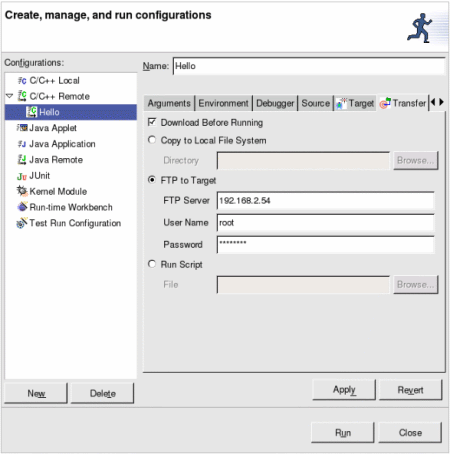The image size is (450, 454).
Task: Click the Apply button
Action: tap(344, 390)
